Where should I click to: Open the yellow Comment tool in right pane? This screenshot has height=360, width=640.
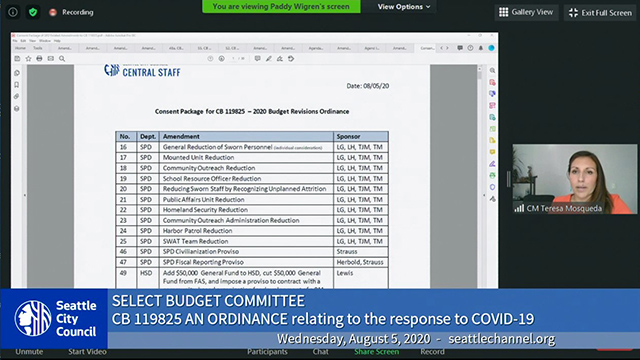pyautogui.click(x=493, y=152)
